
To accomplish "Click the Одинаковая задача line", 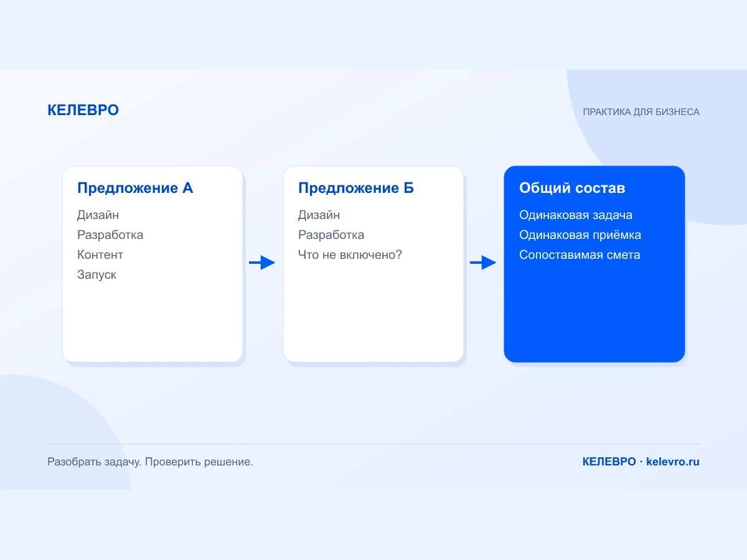I will tap(576, 215).
